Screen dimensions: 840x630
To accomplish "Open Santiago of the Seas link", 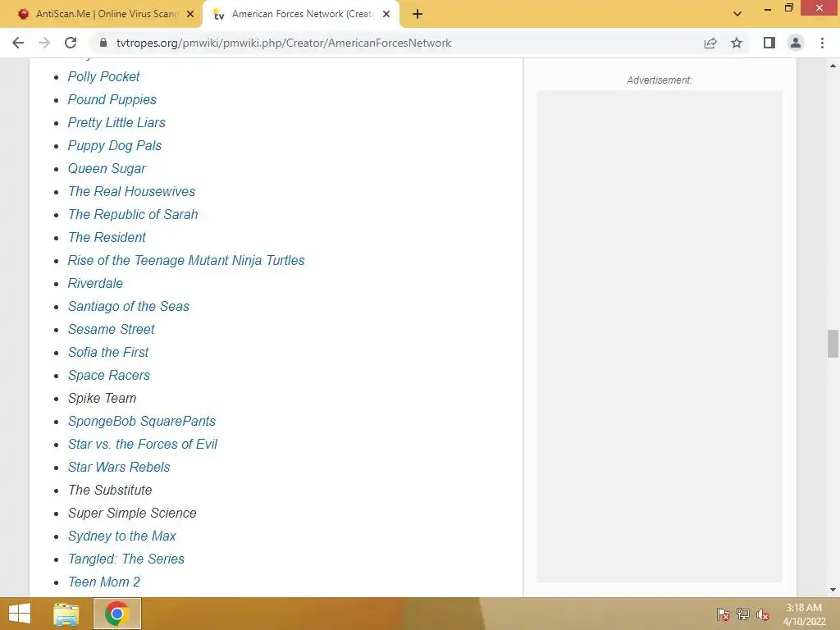I will (129, 307).
